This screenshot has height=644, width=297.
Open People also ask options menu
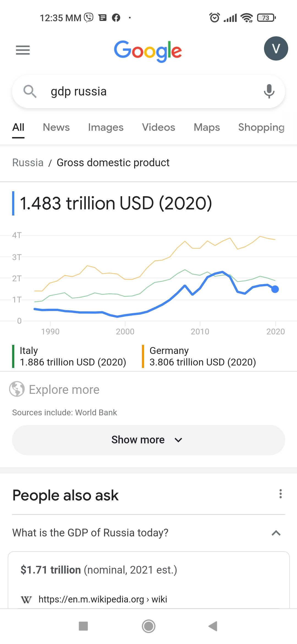coord(280,494)
